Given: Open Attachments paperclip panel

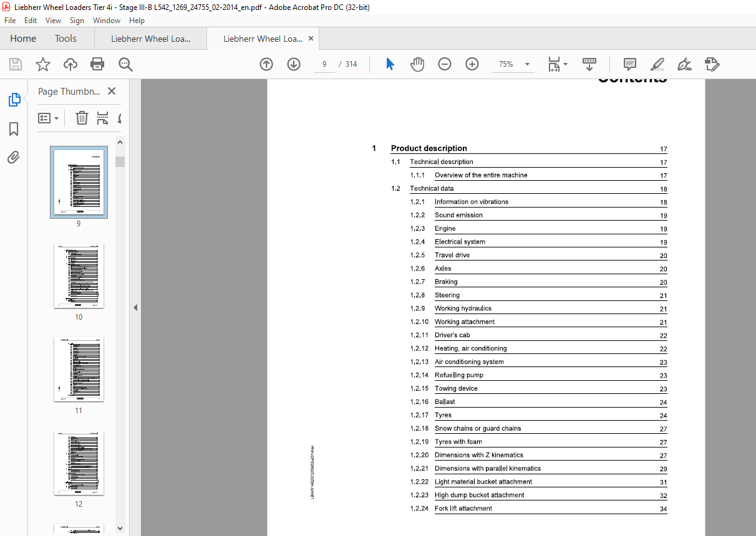Looking at the screenshot, I should (x=14, y=157).
